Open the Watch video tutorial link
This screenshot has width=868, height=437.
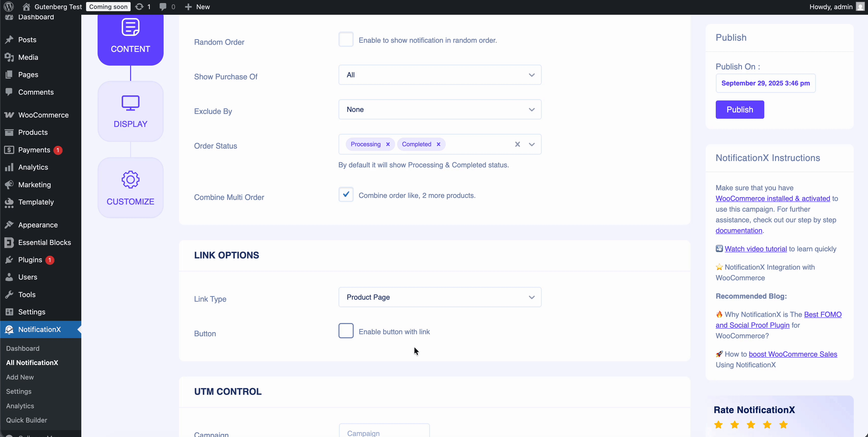pos(755,249)
